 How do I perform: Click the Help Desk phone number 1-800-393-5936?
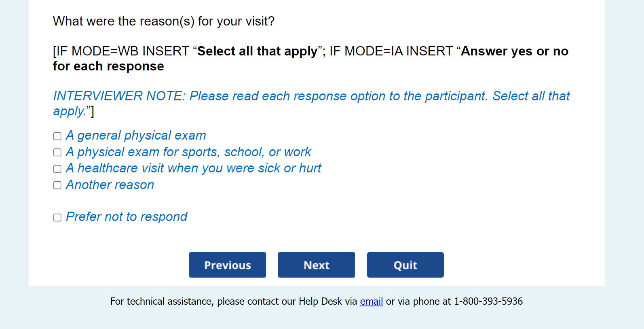point(488,301)
